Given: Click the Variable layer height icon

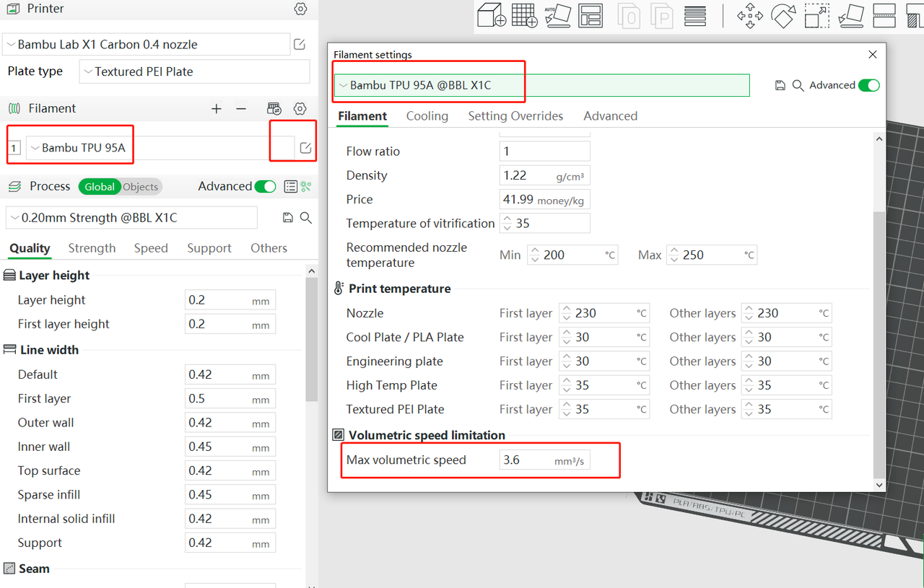Looking at the screenshot, I should point(695,15).
